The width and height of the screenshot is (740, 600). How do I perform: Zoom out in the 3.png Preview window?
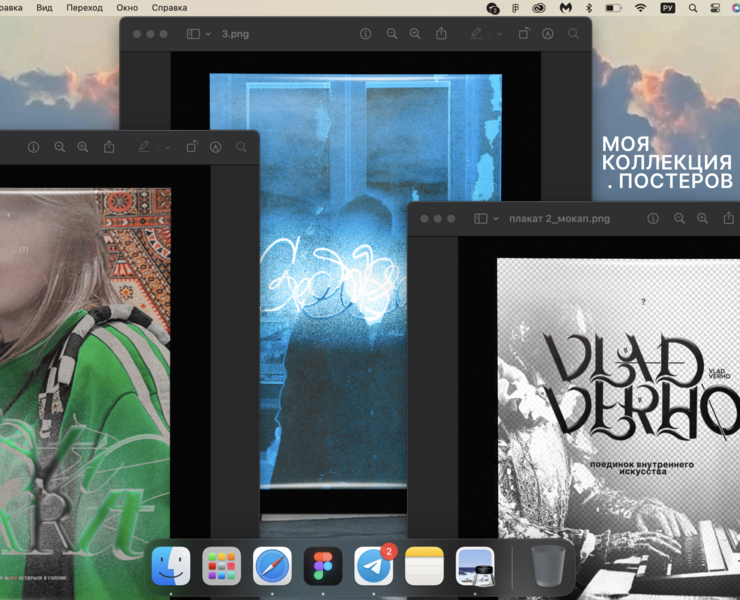point(392,34)
